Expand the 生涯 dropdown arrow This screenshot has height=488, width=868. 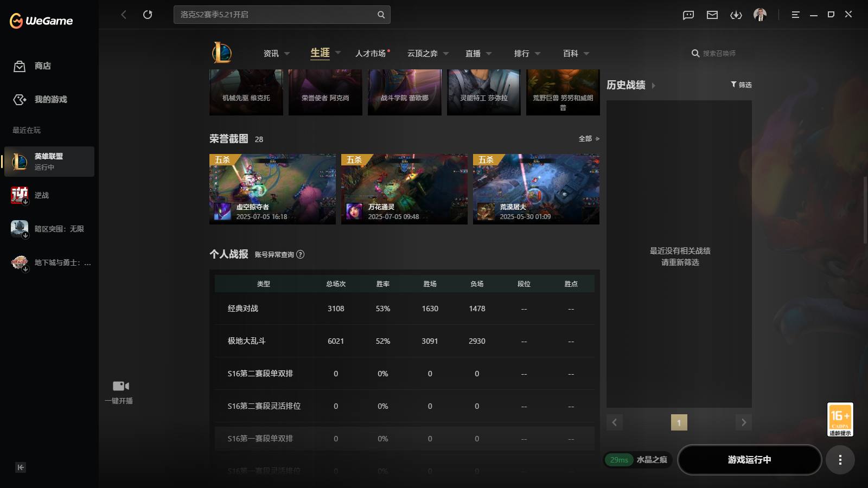(338, 53)
